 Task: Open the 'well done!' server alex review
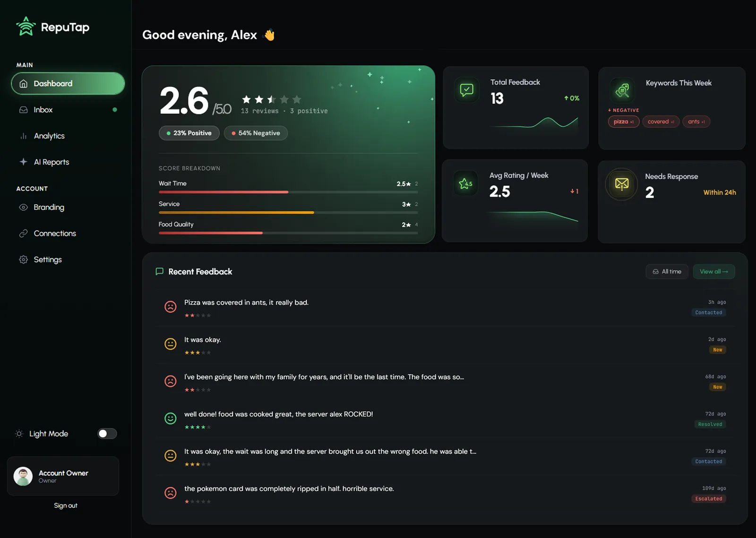(278, 414)
